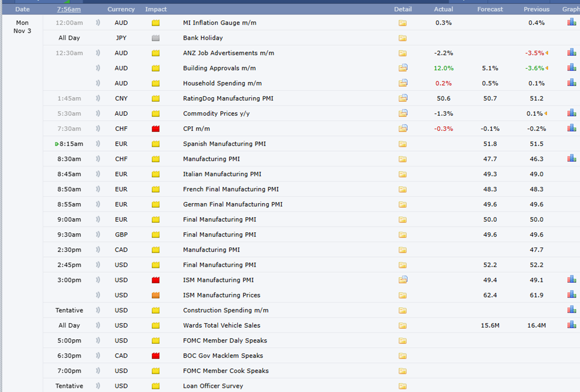Expand details for JPY Bank Holiday
580x392 pixels.
point(403,38)
